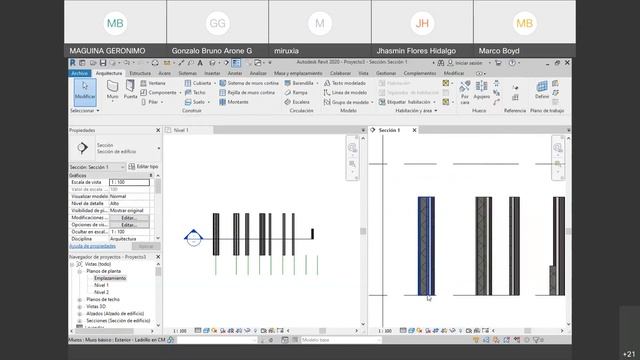Select the Ventana window tool
The width and height of the screenshot is (640, 360).
click(153, 83)
